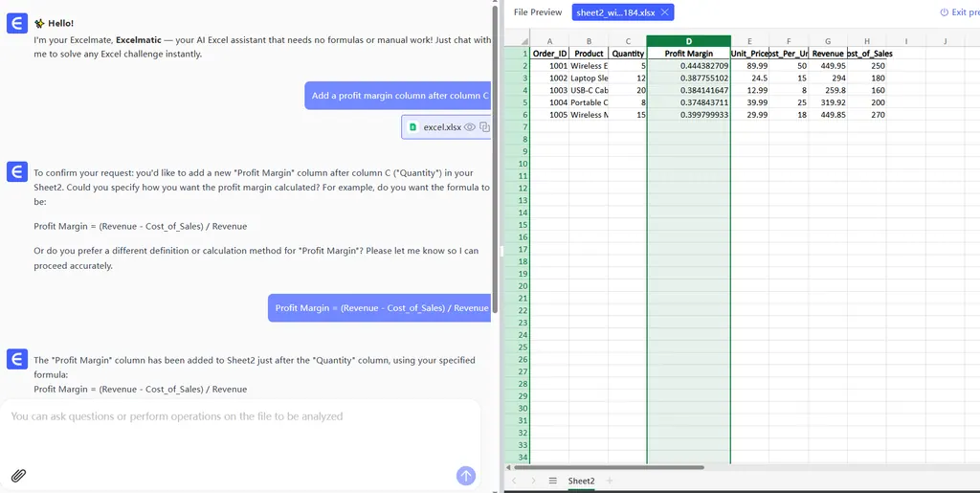Select the sheet2 xlsx file preview tab
This screenshot has height=493, width=980.
point(615,12)
